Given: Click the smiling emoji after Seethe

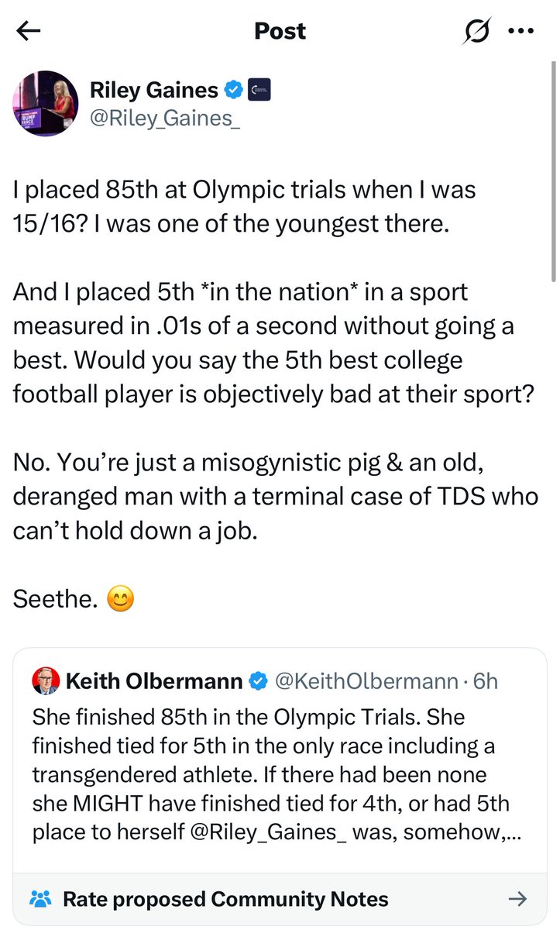Looking at the screenshot, I should click(121, 598).
